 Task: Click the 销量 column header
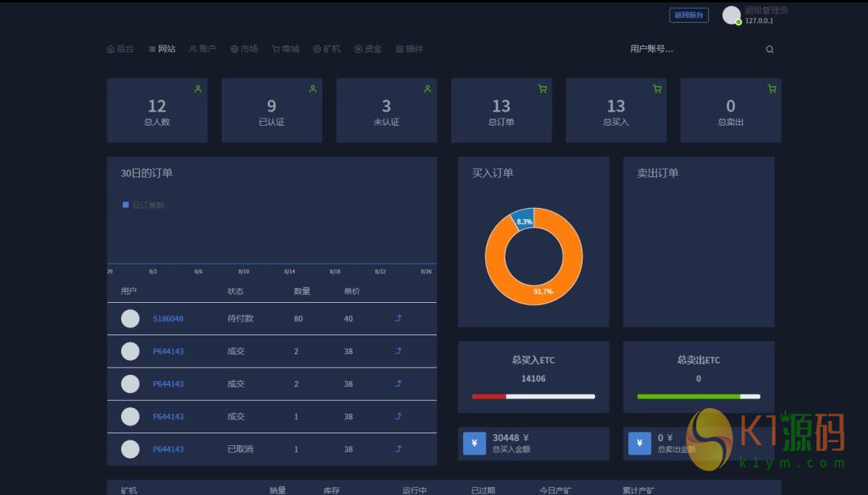pos(278,490)
